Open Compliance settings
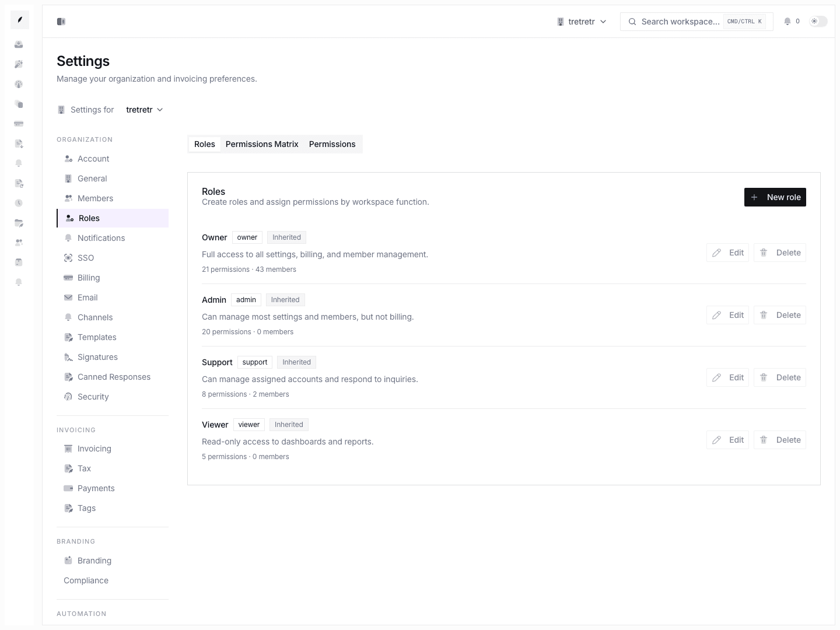Image resolution: width=840 pixels, height=630 pixels. click(113, 580)
